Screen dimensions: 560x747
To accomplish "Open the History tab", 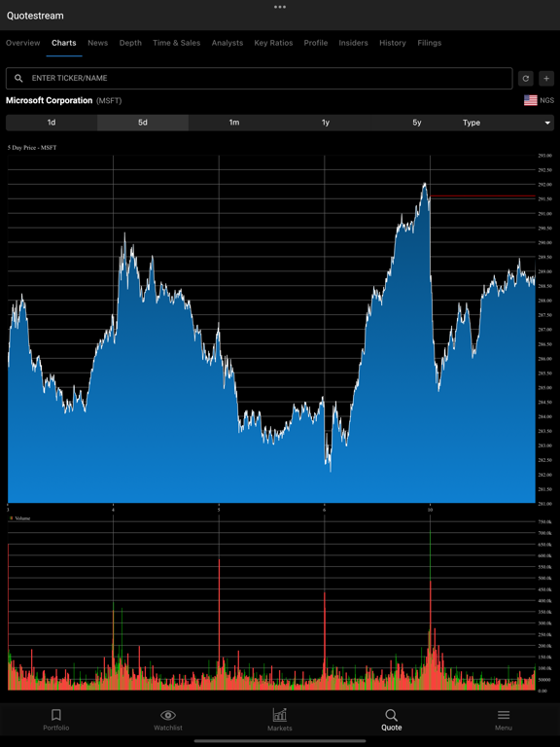I will pyautogui.click(x=393, y=43).
